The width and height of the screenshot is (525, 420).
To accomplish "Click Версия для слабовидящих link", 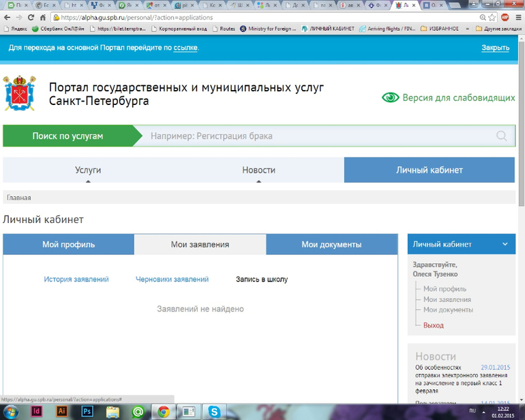I will pyautogui.click(x=459, y=97).
